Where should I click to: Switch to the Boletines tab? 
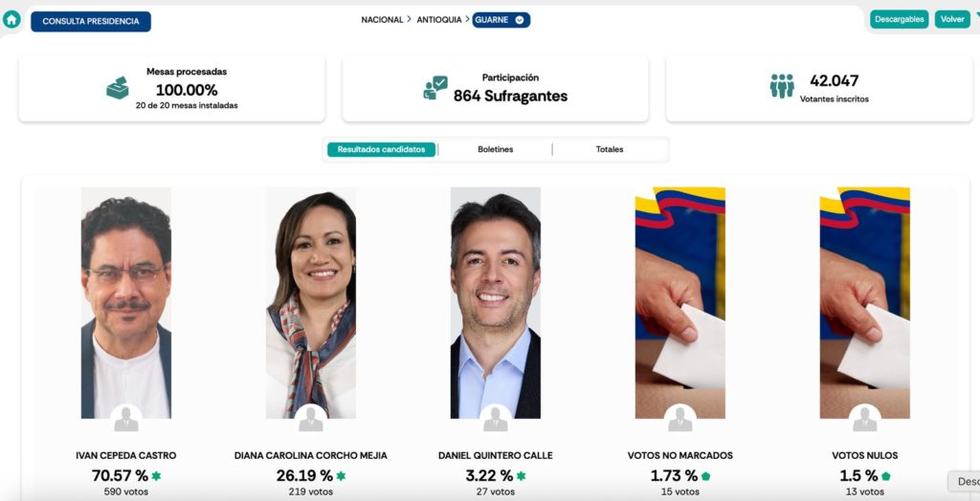tap(496, 149)
